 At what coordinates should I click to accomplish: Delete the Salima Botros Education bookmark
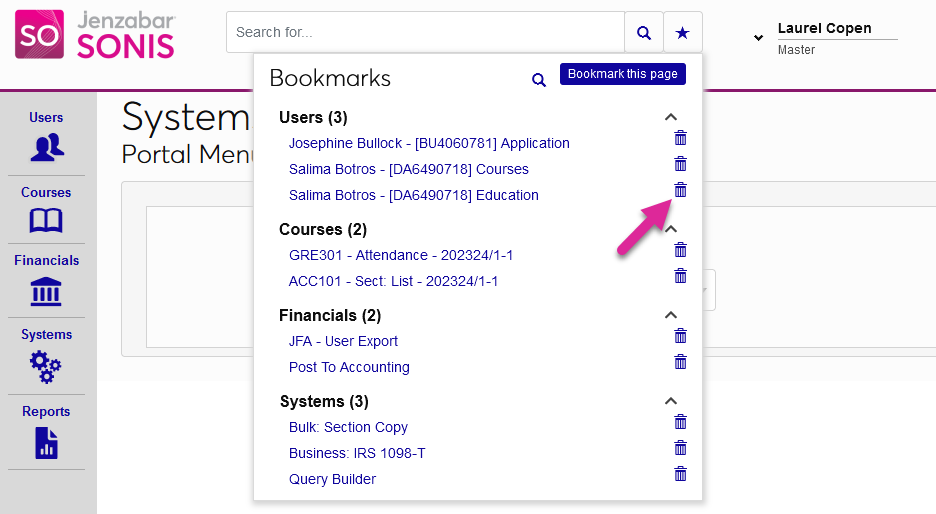681,190
